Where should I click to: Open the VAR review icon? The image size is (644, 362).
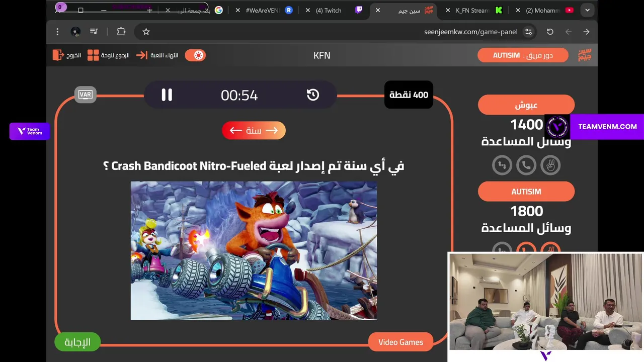[85, 95]
